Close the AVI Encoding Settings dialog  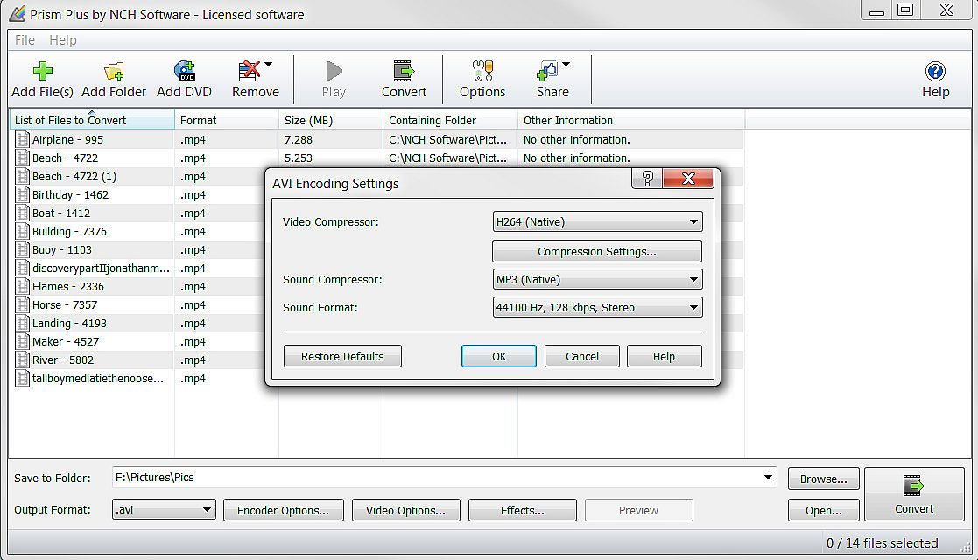point(688,179)
